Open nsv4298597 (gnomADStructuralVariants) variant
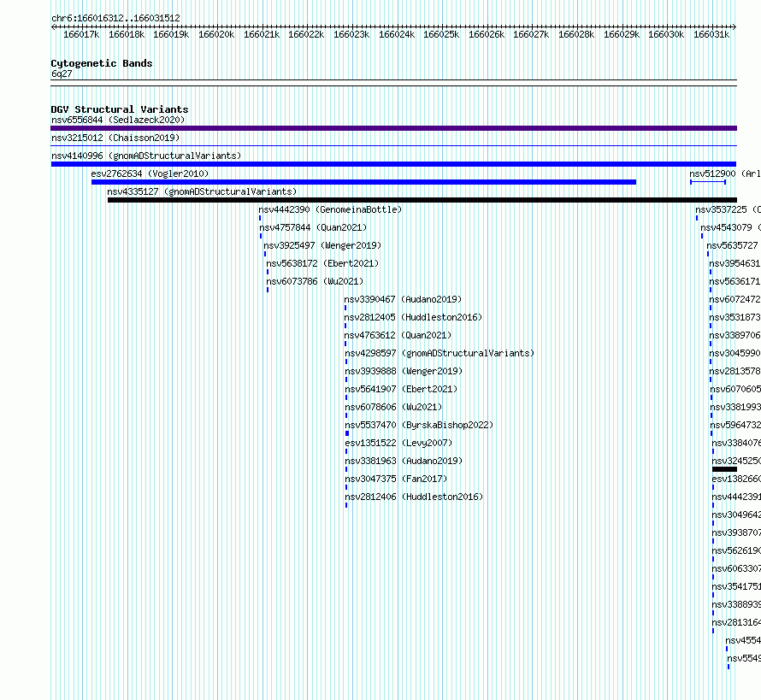Screen dimensions: 761x700 coord(439,353)
